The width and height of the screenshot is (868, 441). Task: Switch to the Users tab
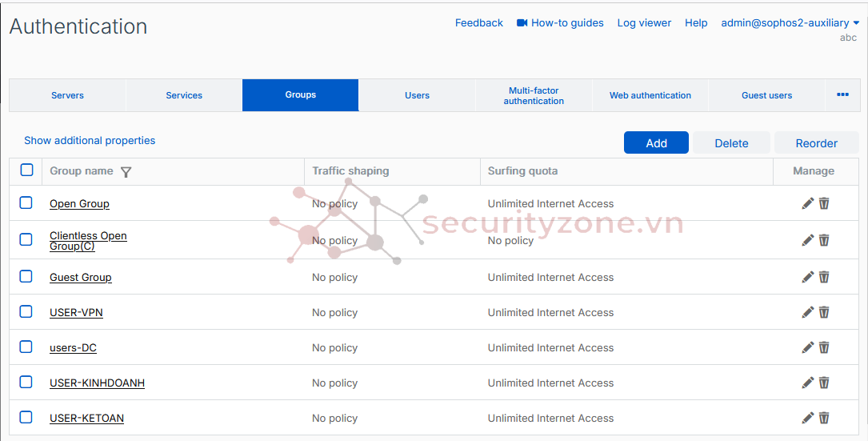click(x=417, y=95)
